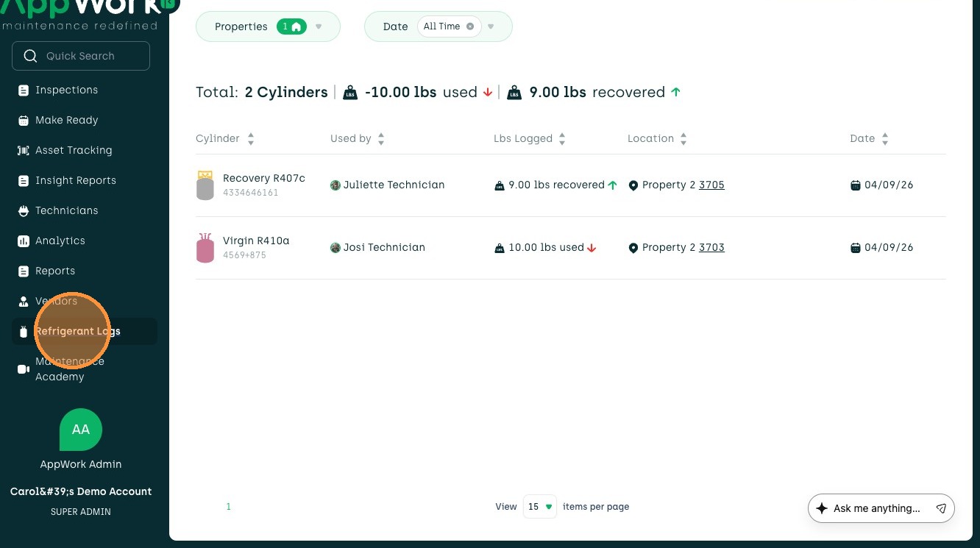Click the SUPER ADMIN role label
The width and height of the screenshot is (980, 548).
(81, 512)
